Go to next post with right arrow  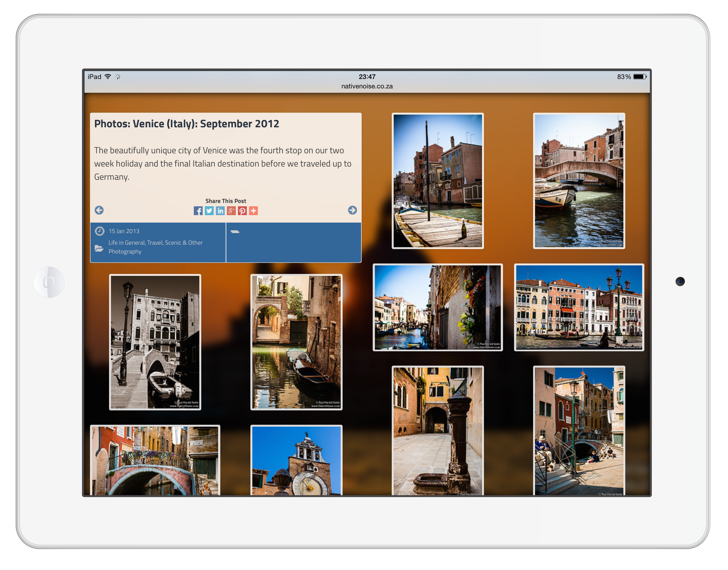[x=352, y=210]
